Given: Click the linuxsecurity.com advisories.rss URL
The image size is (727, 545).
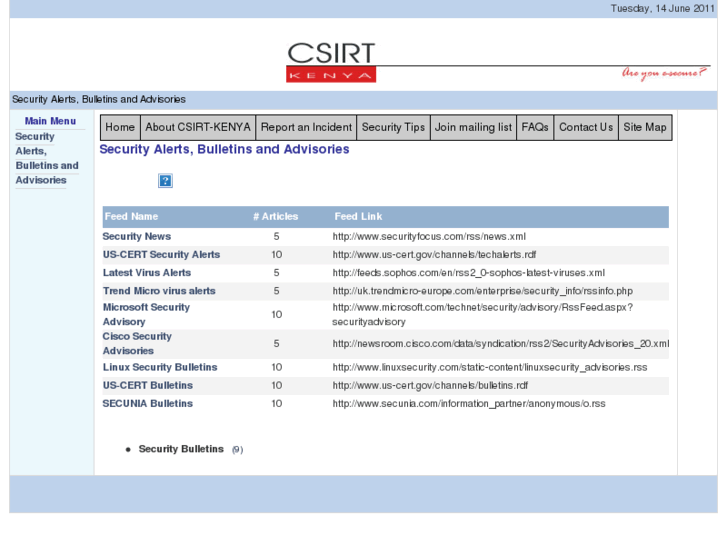Looking at the screenshot, I should pos(490,367).
